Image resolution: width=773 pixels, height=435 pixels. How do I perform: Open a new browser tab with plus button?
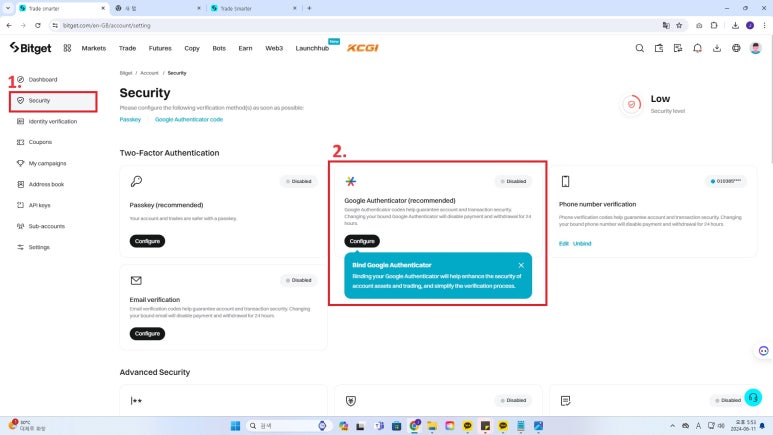(x=309, y=8)
